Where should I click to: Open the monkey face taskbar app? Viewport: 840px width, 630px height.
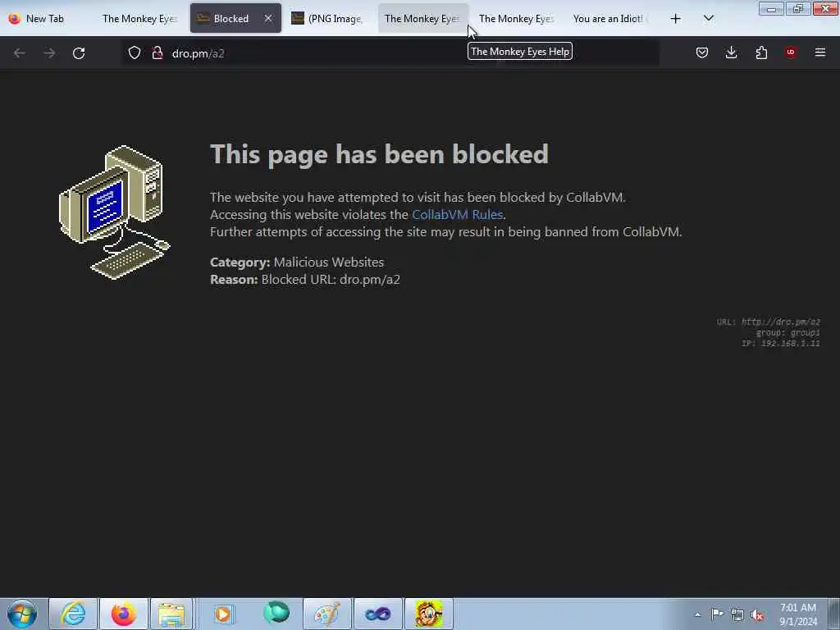[428, 614]
